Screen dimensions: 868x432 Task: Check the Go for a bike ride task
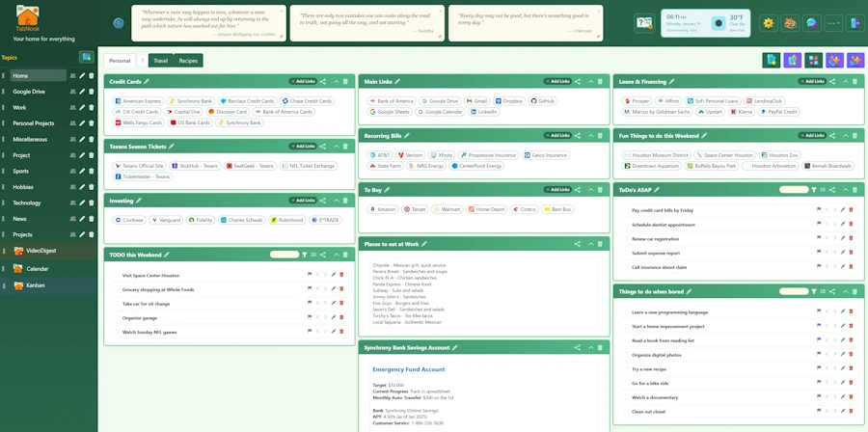coord(626,384)
